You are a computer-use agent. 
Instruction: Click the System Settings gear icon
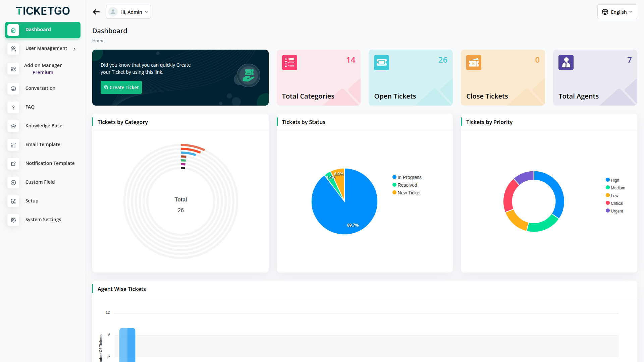point(13,220)
